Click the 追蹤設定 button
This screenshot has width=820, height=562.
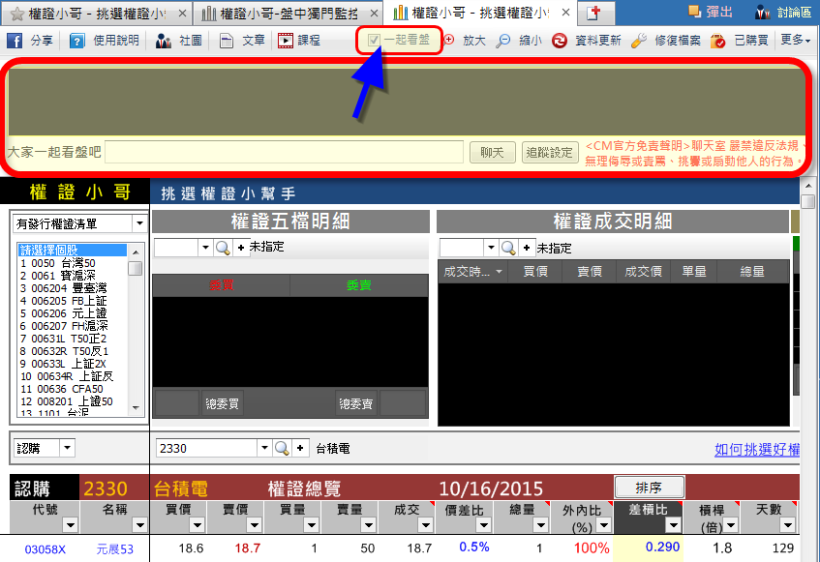point(550,153)
